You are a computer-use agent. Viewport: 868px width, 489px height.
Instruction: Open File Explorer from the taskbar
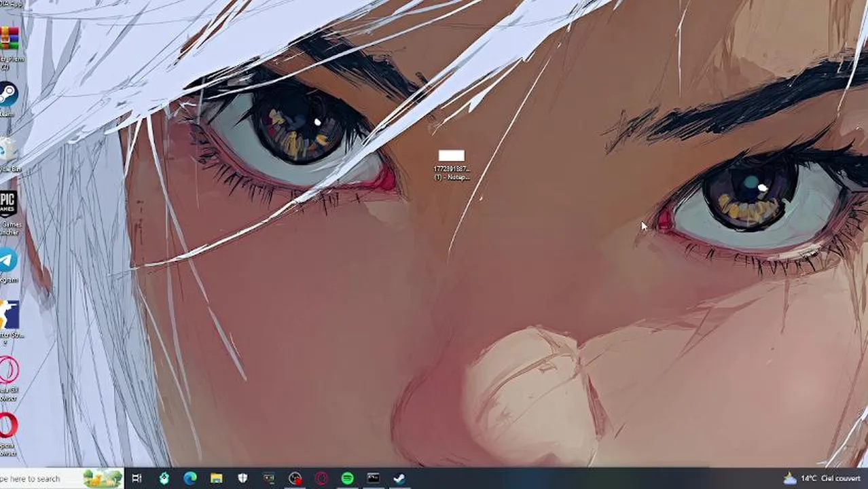(x=216, y=479)
